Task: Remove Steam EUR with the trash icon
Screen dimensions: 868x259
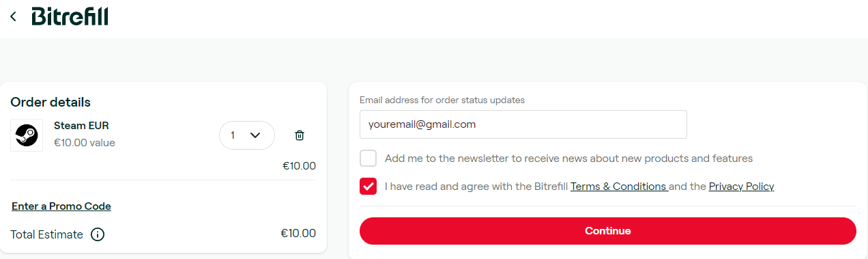Action: (x=299, y=135)
